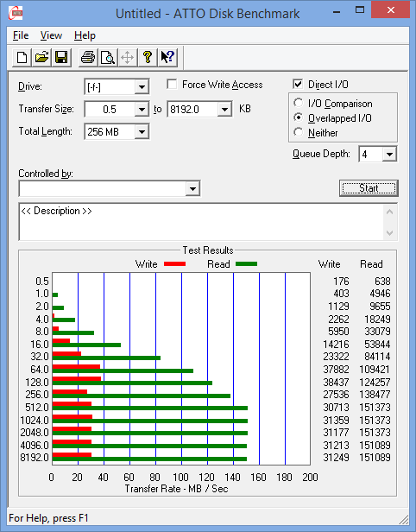
Task: Start the disk benchmark
Action: 369,188
